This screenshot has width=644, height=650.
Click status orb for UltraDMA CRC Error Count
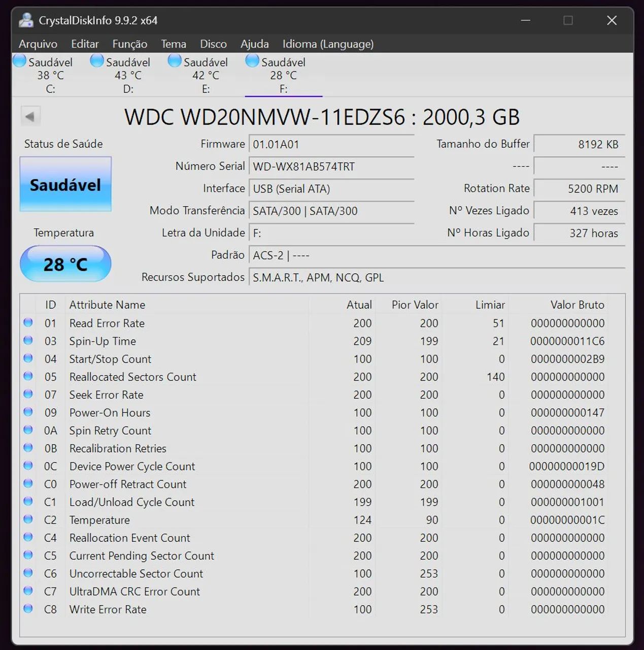click(28, 591)
